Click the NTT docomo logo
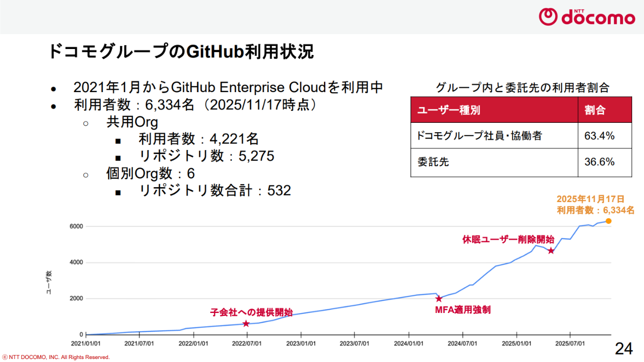The image size is (644, 362). click(587, 17)
